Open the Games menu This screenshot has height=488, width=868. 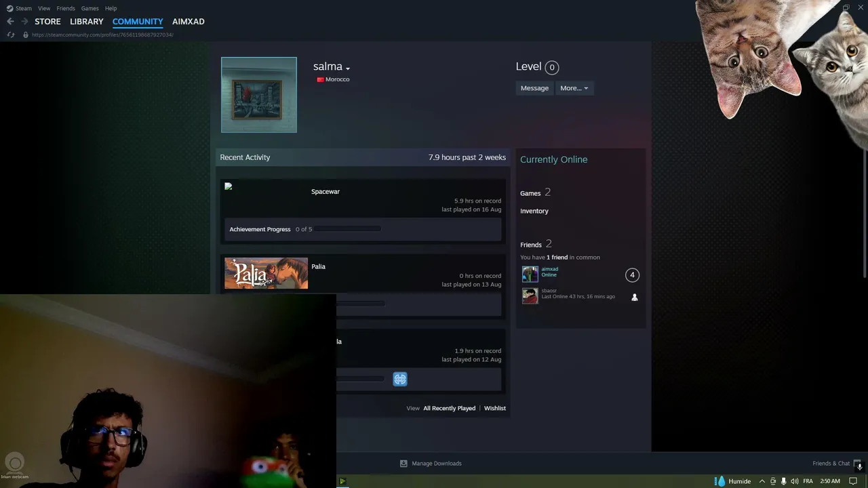click(90, 8)
